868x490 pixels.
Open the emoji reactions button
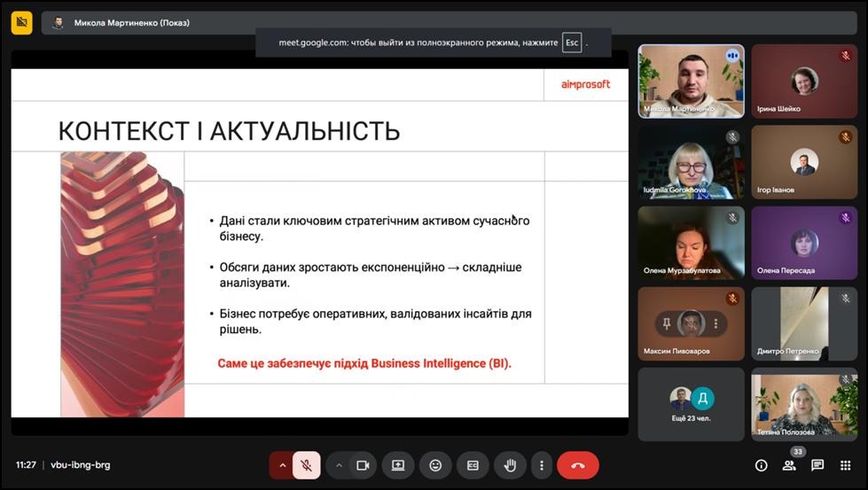click(x=435, y=465)
